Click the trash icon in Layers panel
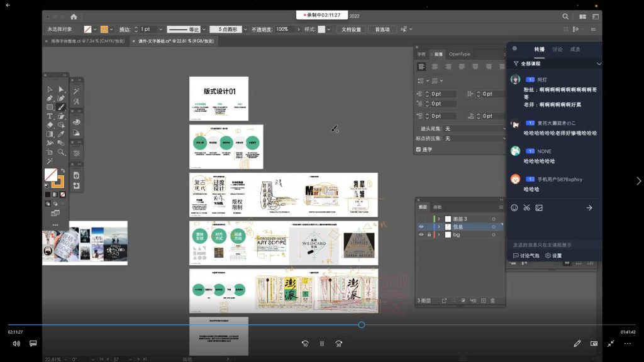Viewport: 644px width, 362px height. click(x=492, y=301)
